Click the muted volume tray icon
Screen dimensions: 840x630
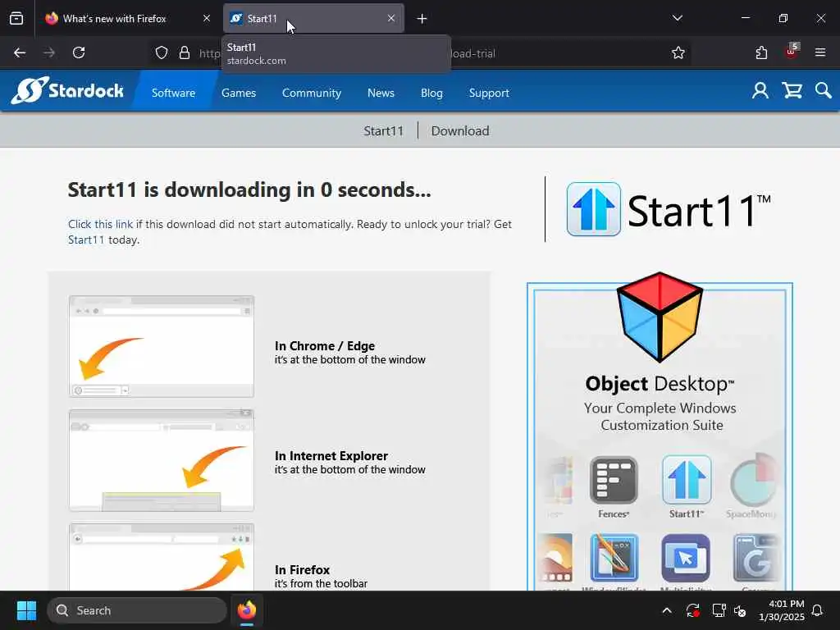(741, 610)
